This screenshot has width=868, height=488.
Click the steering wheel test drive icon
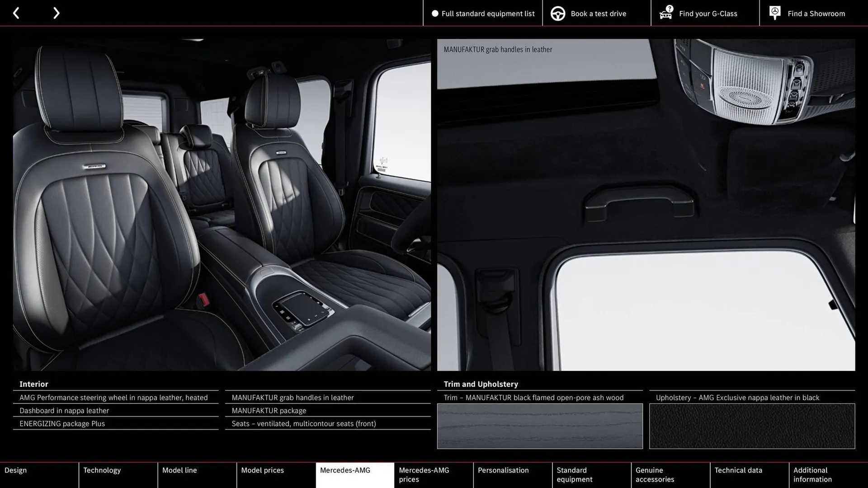[x=558, y=14]
